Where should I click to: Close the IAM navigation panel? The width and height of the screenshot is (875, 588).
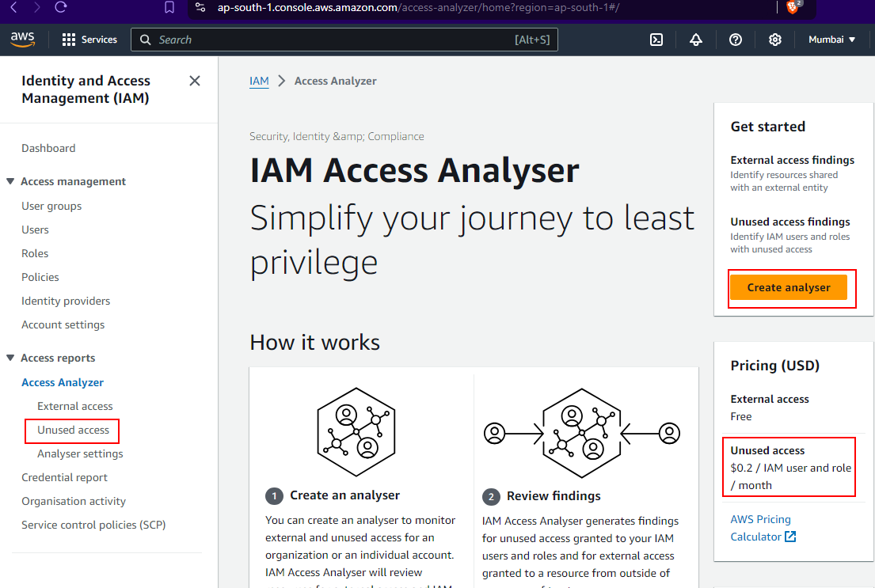(x=195, y=81)
